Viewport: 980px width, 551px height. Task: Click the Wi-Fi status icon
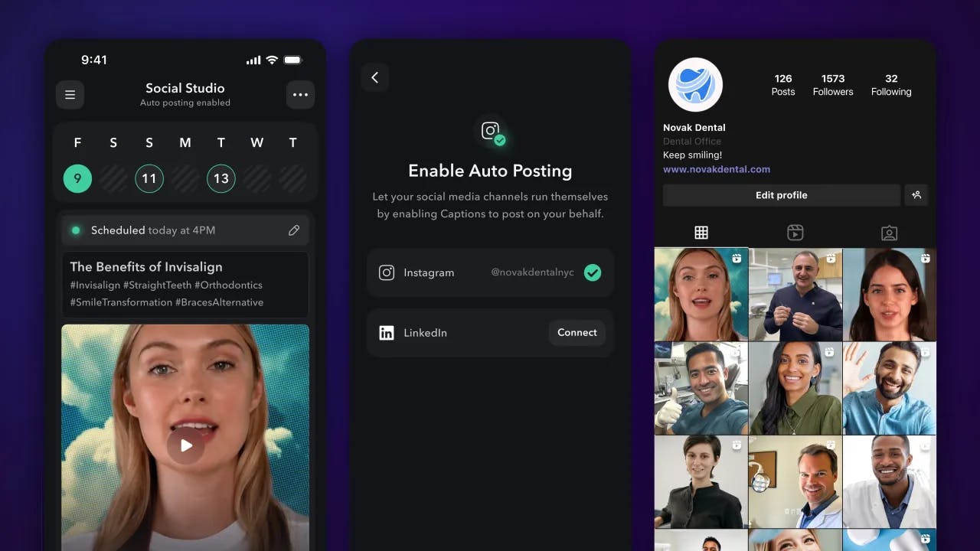[272, 60]
